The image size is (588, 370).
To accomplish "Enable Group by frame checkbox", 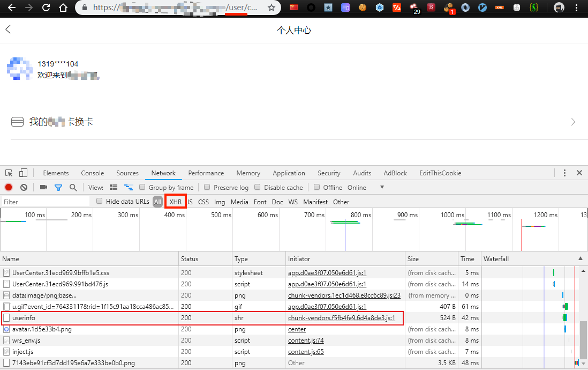I will 142,187.
